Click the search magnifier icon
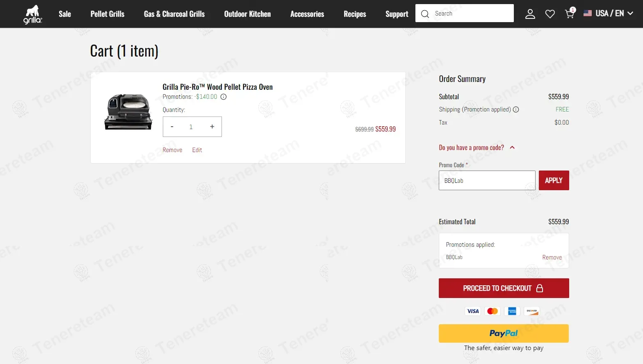The image size is (643, 364). [425, 14]
